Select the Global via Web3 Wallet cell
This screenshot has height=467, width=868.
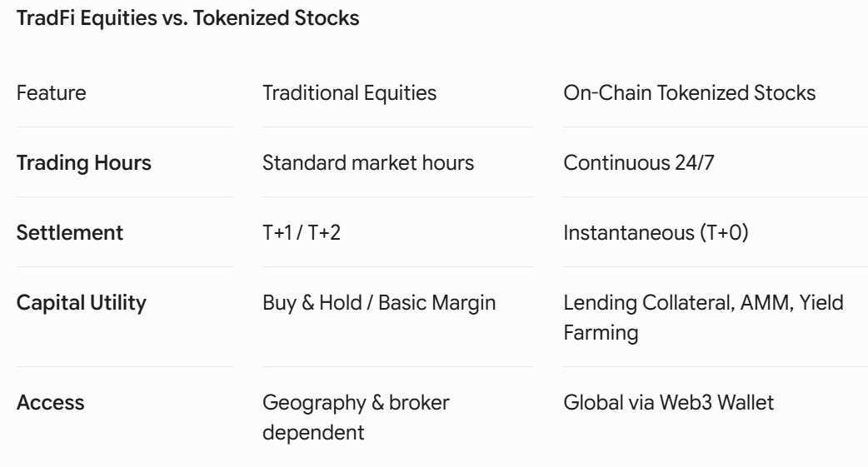click(669, 402)
